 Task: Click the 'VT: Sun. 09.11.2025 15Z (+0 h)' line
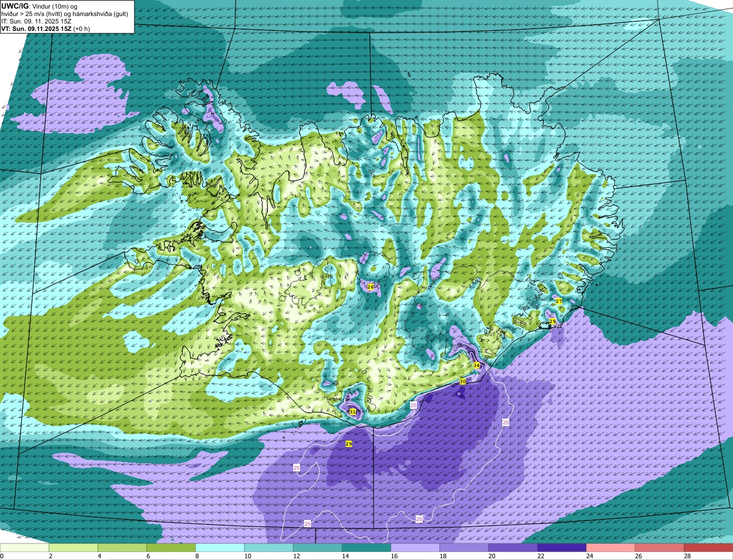[46, 29]
